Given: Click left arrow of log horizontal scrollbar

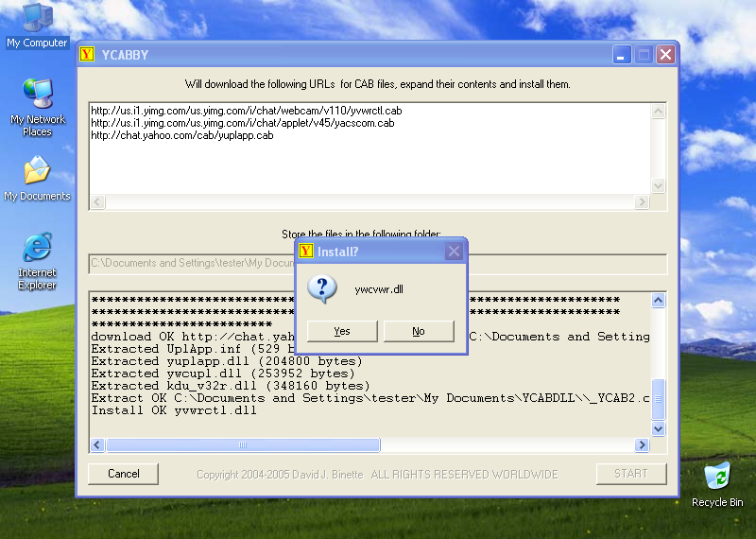Looking at the screenshot, I should tap(97, 444).
